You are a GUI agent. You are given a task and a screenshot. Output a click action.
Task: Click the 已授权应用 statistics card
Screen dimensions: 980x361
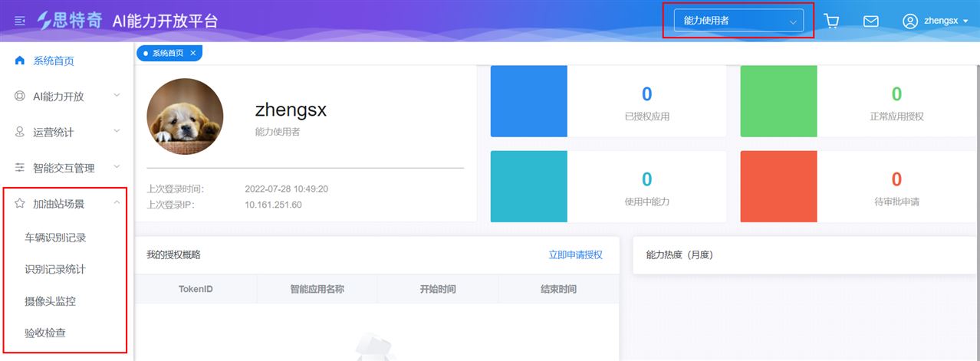pos(608,101)
